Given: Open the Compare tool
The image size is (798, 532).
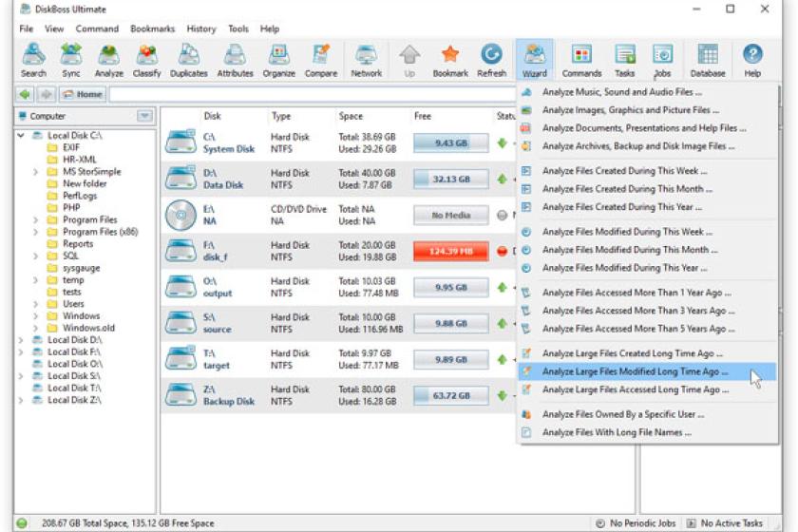Looking at the screenshot, I should [321, 61].
